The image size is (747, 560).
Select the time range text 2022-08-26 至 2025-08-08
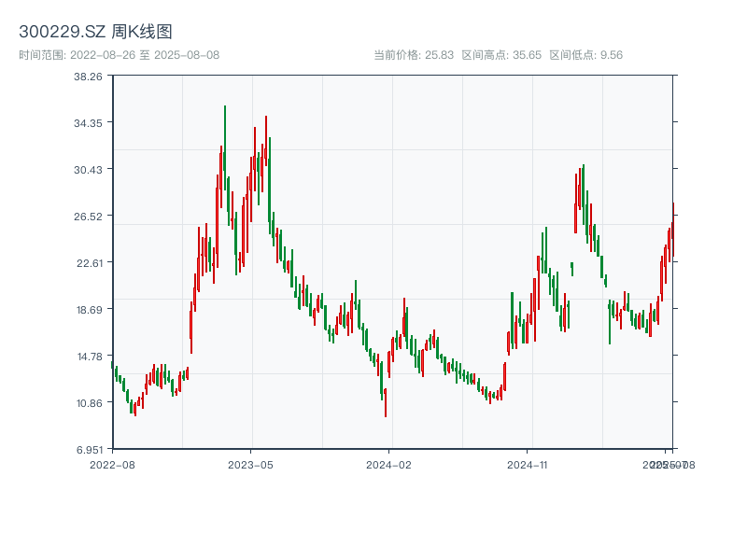[145, 55]
